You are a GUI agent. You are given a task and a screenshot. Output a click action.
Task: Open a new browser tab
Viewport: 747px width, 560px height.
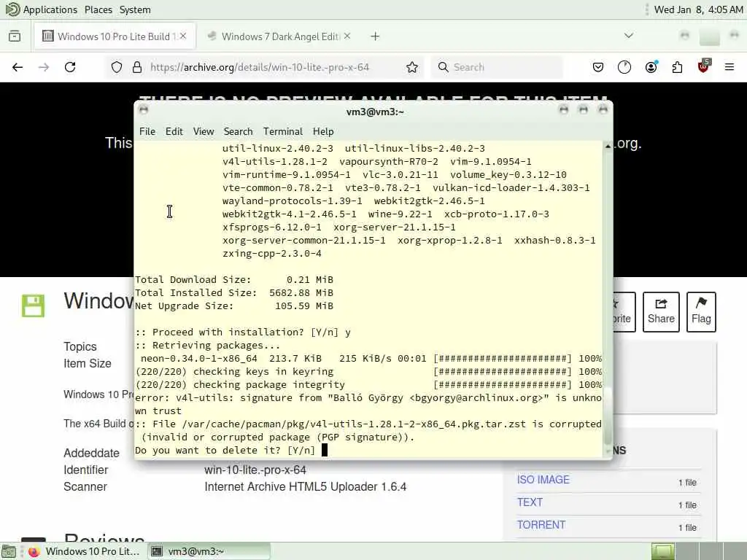[x=375, y=36]
